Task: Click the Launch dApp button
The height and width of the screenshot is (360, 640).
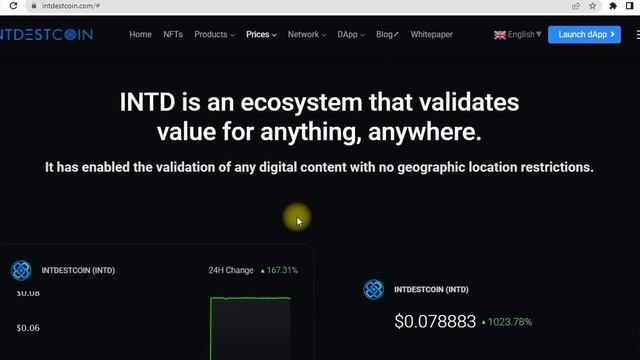Action: coord(584,35)
